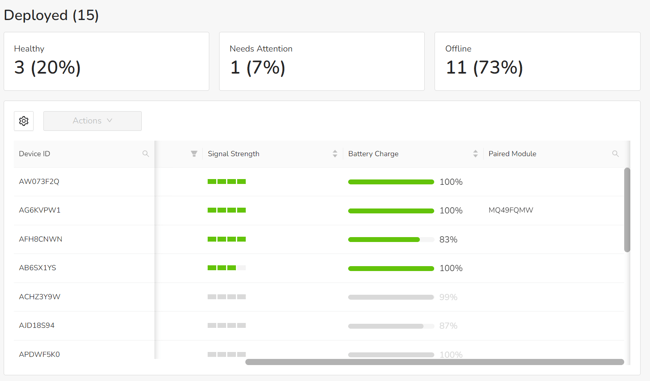
Task: Search Paired Module column magnifier icon
Action: (x=615, y=154)
